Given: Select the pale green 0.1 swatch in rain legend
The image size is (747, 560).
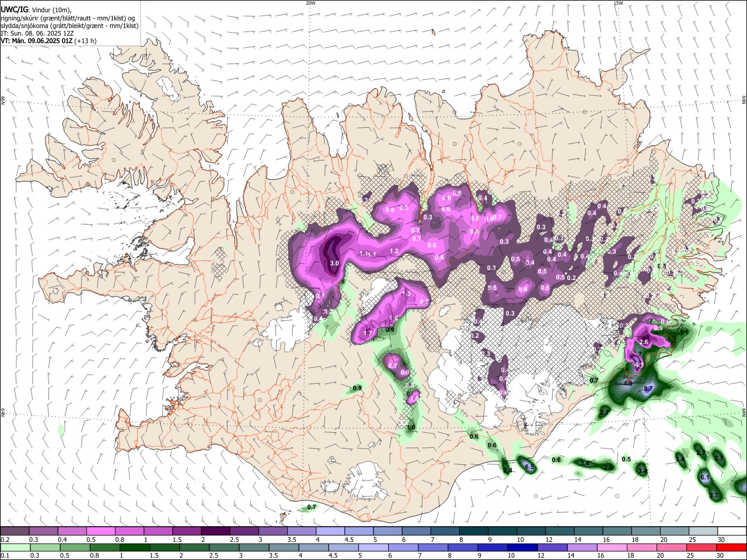Looking at the screenshot, I should click(x=15, y=547).
